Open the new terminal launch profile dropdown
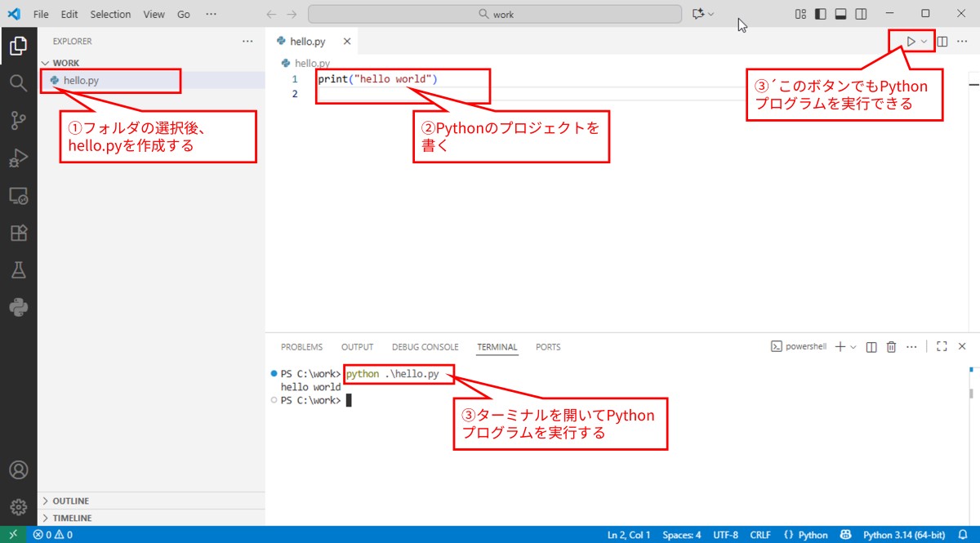The width and height of the screenshot is (980, 543). click(x=853, y=347)
